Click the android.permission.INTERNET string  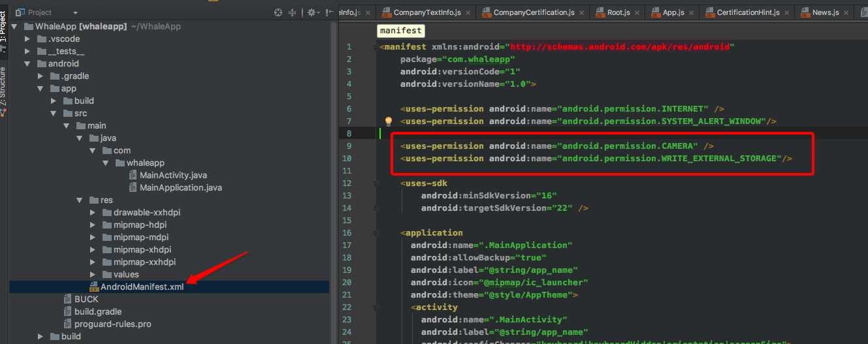coord(633,109)
